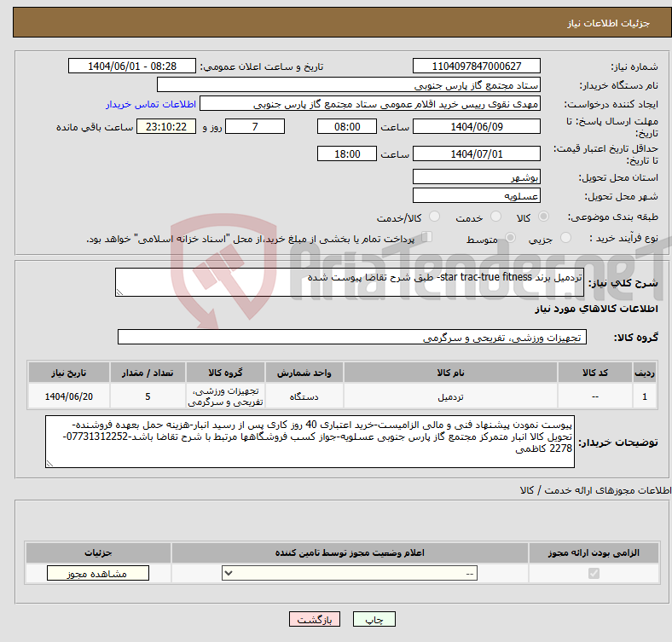672x642 pixels.
Task: Click the price validity date 1404/07/01
Action: tap(477, 153)
